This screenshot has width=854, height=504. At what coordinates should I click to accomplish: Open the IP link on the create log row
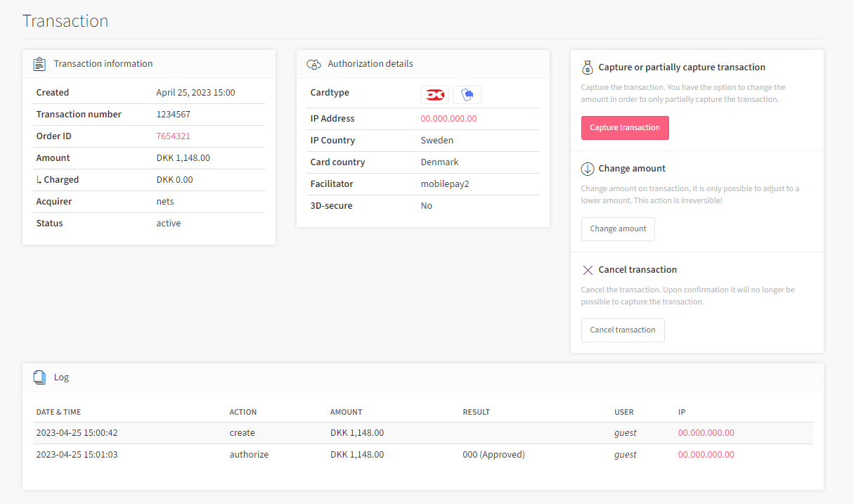pos(706,432)
